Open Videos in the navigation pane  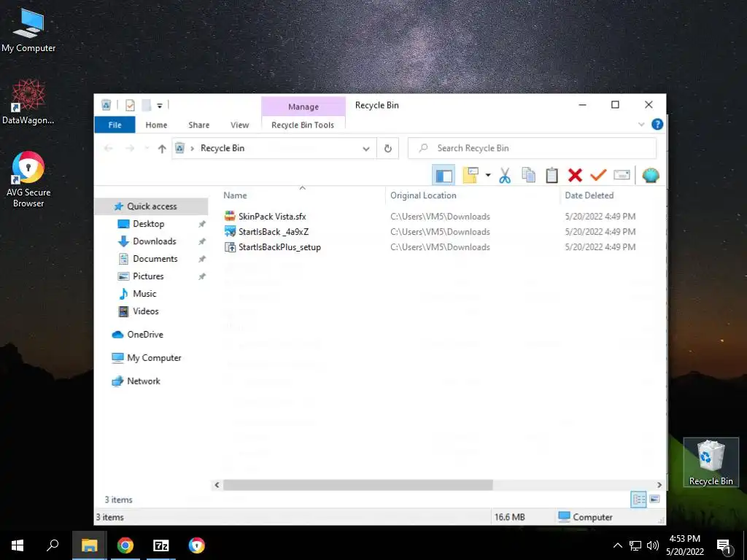146,311
